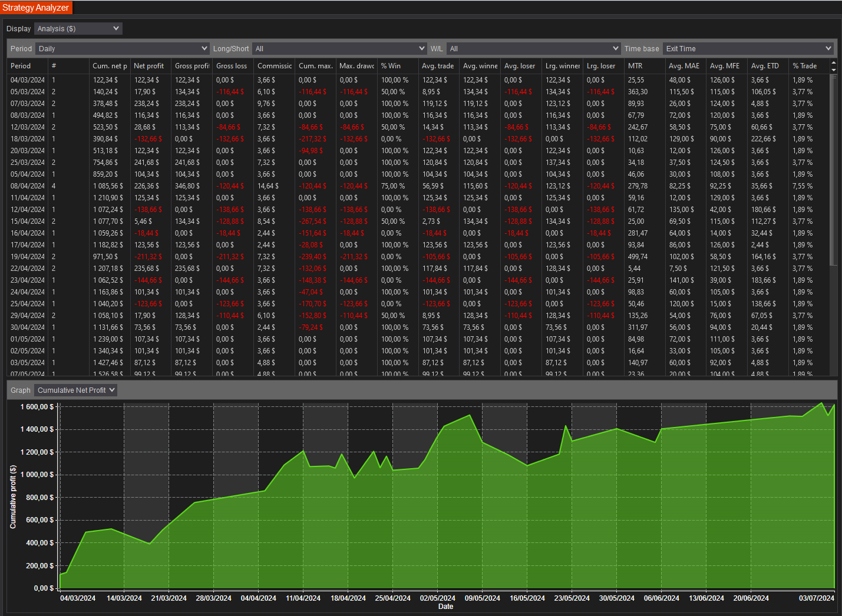Image resolution: width=842 pixels, height=616 pixels.
Task: Click the 1 600,00 $ chart axis label
Action: (37, 407)
